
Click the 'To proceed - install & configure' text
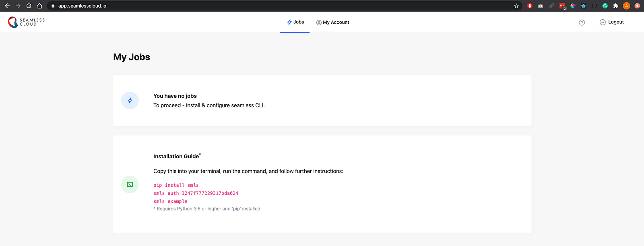coord(209,105)
